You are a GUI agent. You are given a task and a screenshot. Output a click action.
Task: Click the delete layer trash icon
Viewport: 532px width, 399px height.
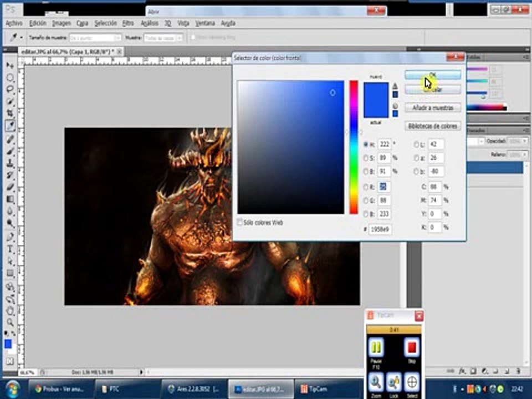[x=518, y=371]
